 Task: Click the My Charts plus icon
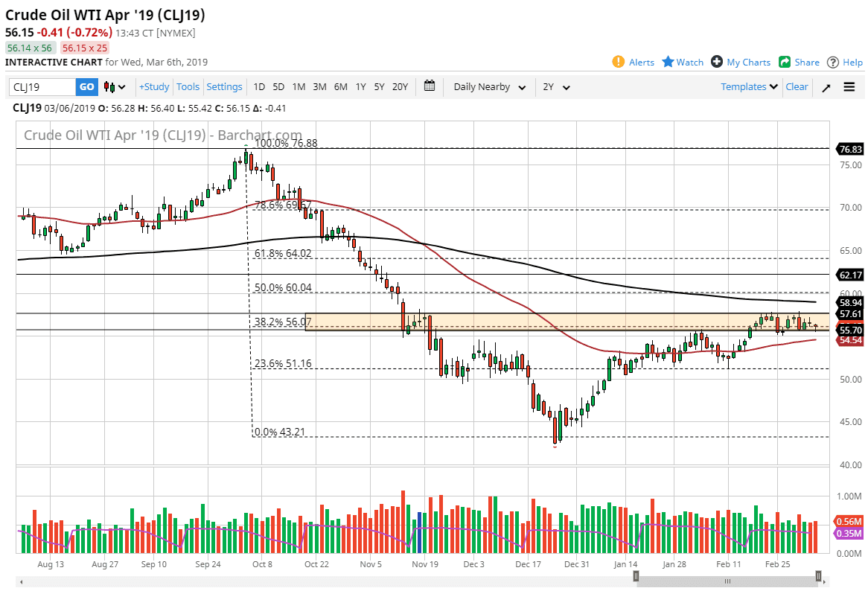pos(715,62)
